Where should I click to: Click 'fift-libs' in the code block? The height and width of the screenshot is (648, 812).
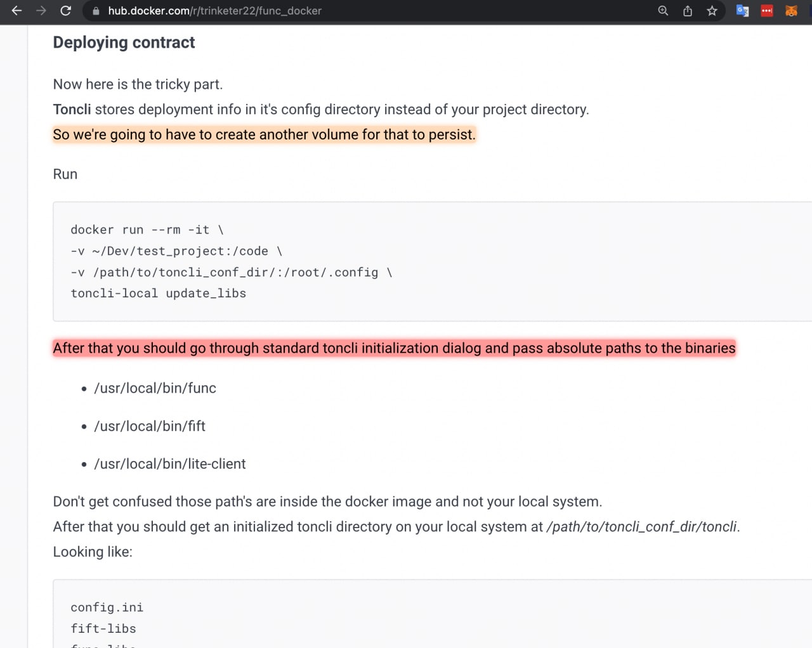pos(103,628)
